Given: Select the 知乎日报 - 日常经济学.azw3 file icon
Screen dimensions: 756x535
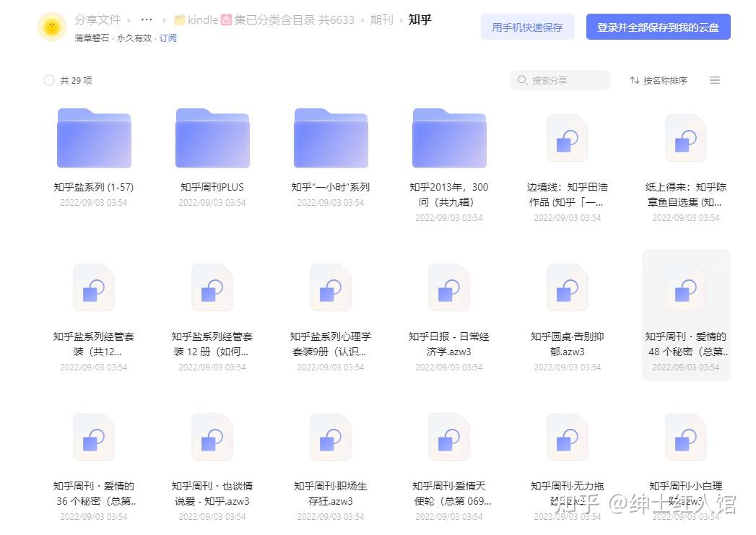Looking at the screenshot, I should 449,288.
